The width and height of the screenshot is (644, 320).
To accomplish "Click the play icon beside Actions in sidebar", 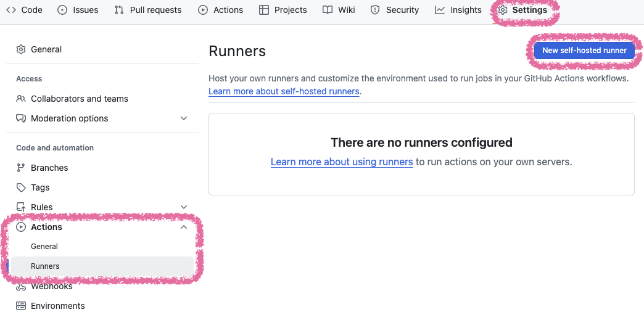I will click(20, 227).
